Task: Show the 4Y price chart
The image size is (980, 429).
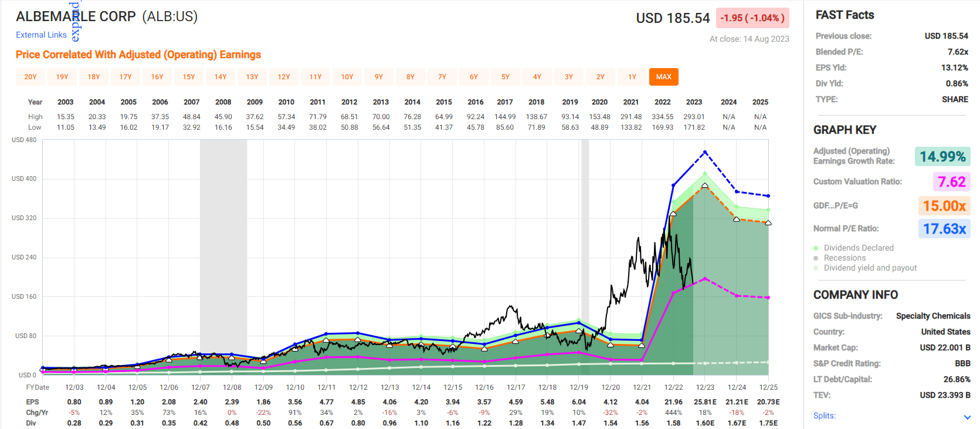Action: [537, 77]
